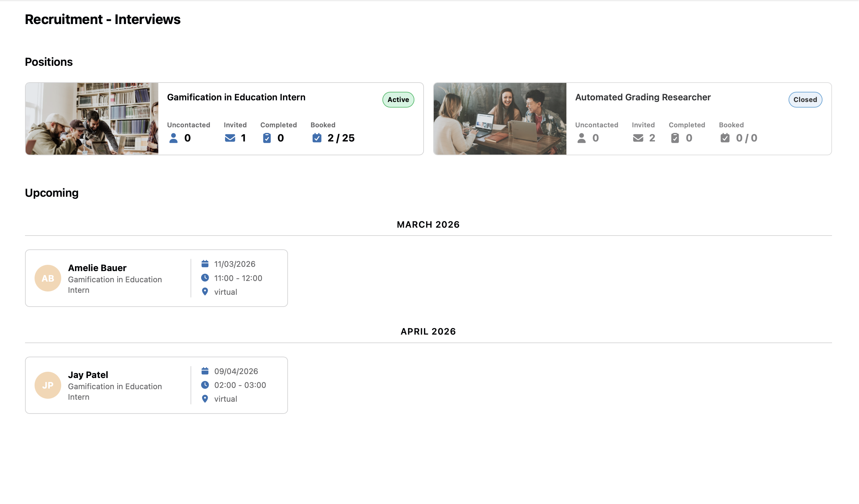Image resolution: width=859 pixels, height=504 pixels.
Task: Open the Gamification in Education Intern position card
Action: [x=236, y=97]
